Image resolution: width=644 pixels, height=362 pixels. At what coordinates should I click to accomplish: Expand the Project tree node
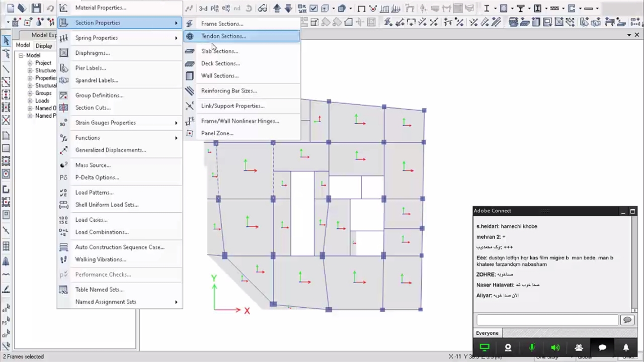coord(30,63)
